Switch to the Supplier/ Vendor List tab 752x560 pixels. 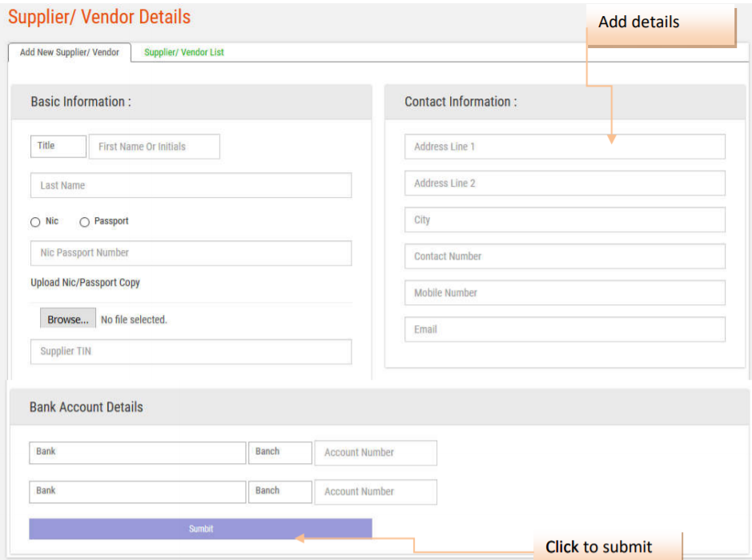pyautogui.click(x=183, y=53)
